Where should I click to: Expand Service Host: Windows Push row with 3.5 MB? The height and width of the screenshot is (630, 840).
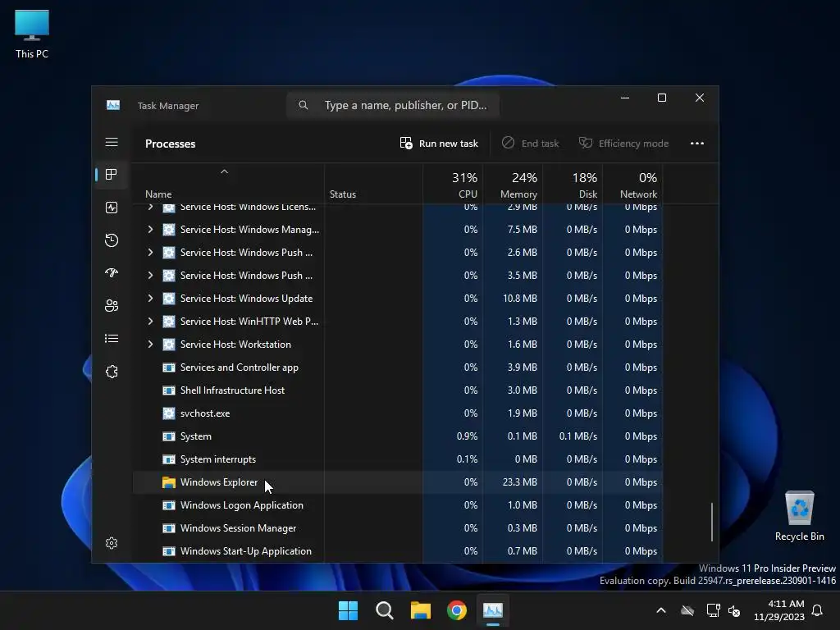[151, 276]
